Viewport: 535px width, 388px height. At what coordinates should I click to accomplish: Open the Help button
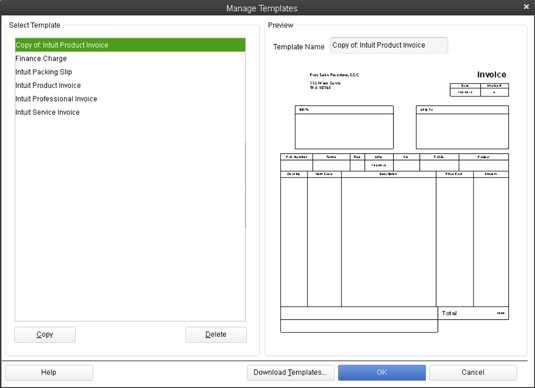coord(49,372)
